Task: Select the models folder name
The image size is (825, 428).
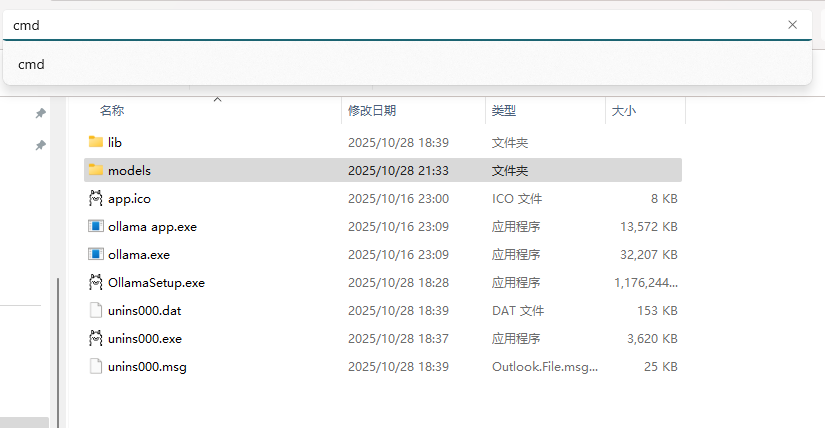Action: 129,170
